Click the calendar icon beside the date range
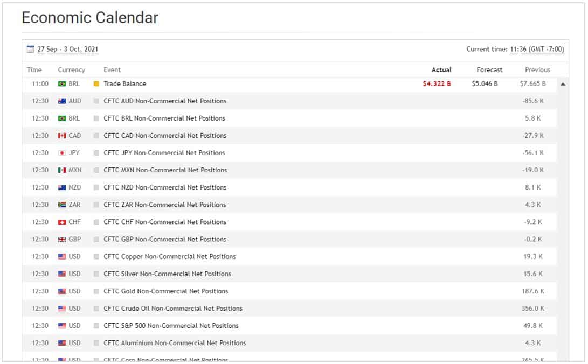This screenshot has height=364, width=588. coord(30,49)
